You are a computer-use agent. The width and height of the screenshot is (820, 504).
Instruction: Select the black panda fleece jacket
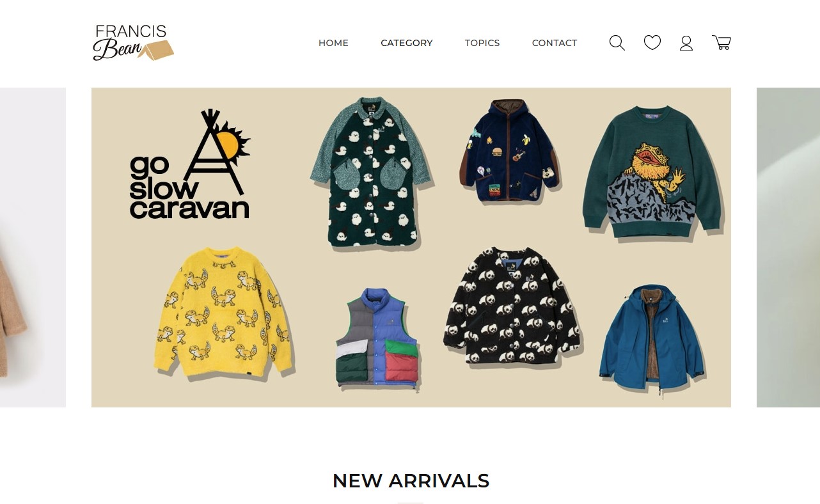click(x=512, y=307)
